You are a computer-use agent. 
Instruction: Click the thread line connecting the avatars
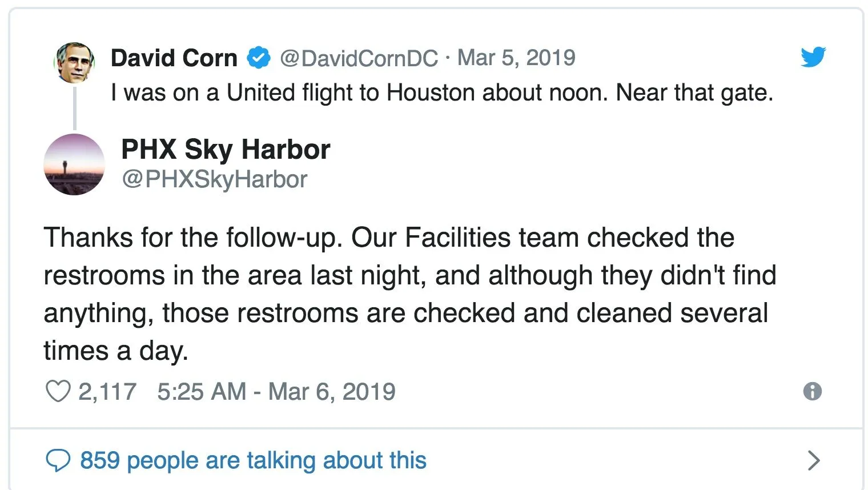point(74,109)
